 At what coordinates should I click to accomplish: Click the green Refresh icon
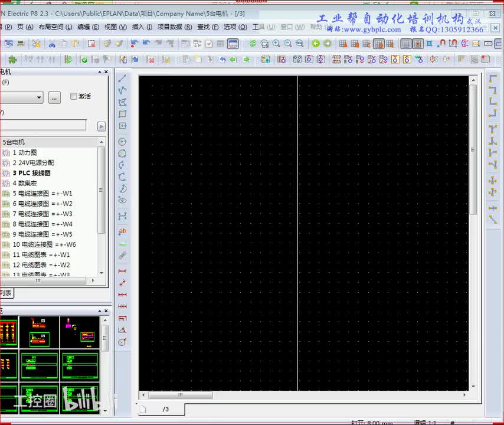(x=253, y=44)
